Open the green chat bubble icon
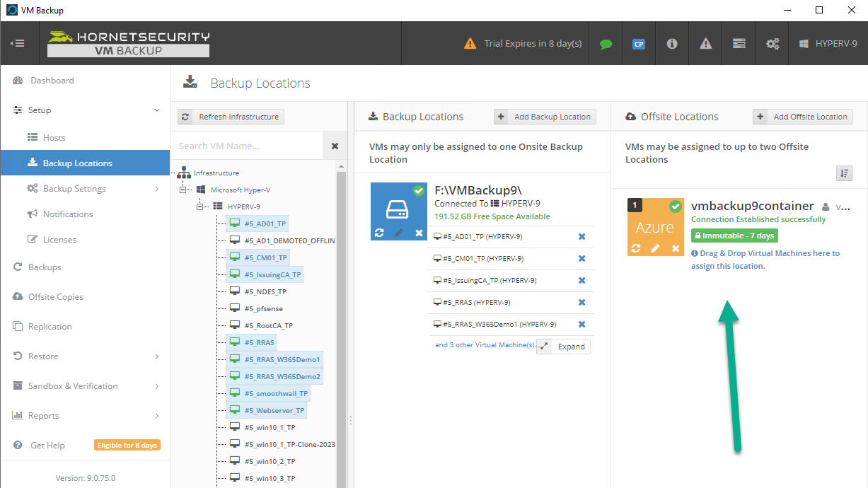Image resolution: width=868 pixels, height=488 pixels. (606, 44)
